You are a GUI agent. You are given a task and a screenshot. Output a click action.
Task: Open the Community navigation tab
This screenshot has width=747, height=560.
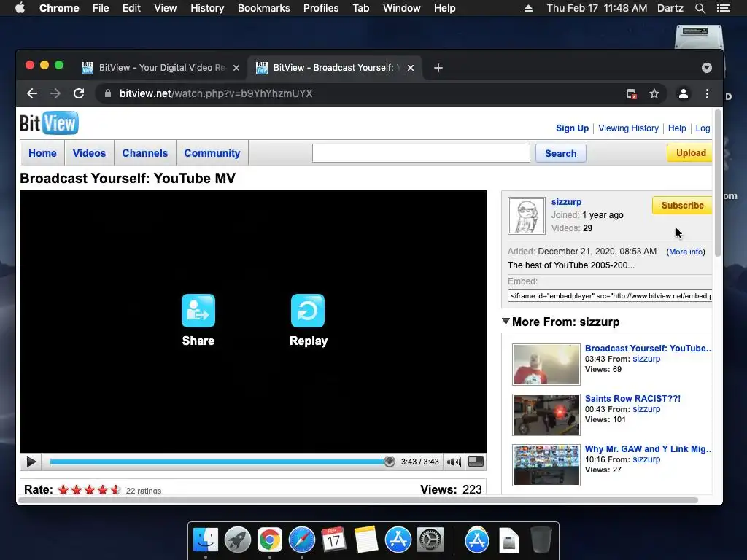click(212, 153)
